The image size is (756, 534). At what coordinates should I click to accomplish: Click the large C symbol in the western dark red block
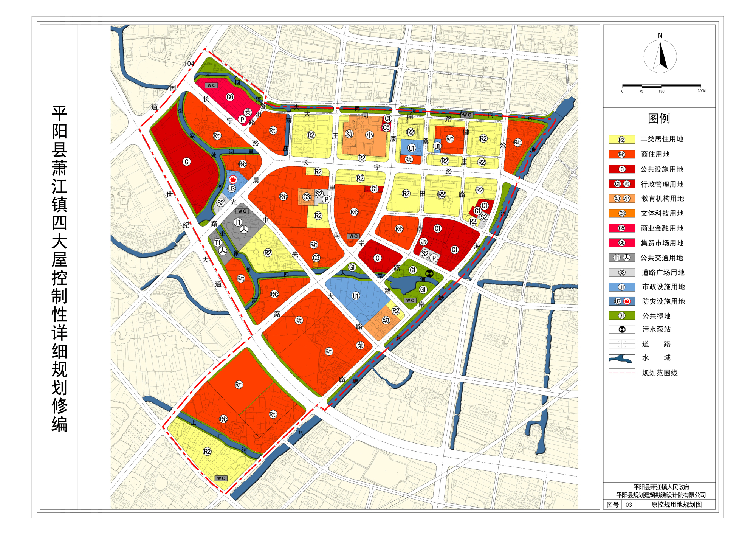click(186, 162)
